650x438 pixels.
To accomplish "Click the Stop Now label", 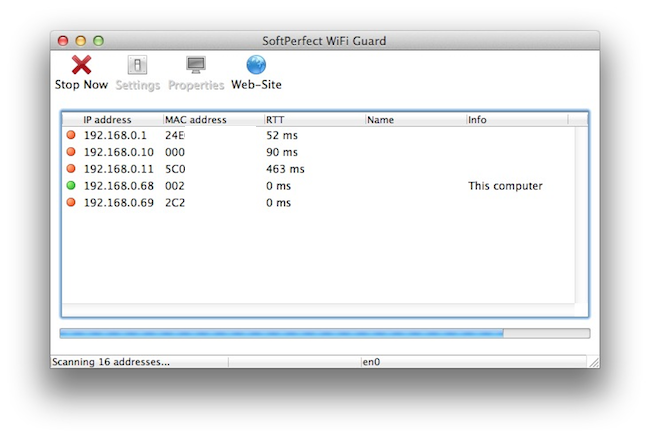I will (81, 85).
